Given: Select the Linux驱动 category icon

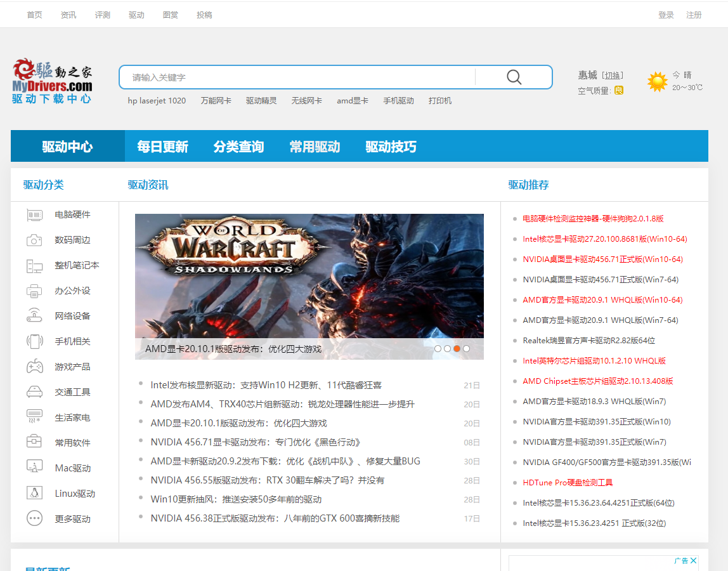Looking at the screenshot, I should 34,493.
